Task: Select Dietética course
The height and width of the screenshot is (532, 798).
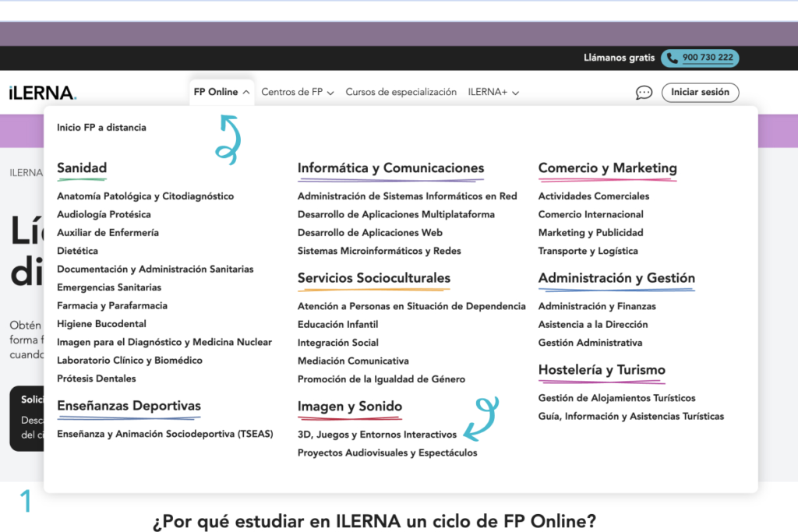Action: tap(77, 251)
